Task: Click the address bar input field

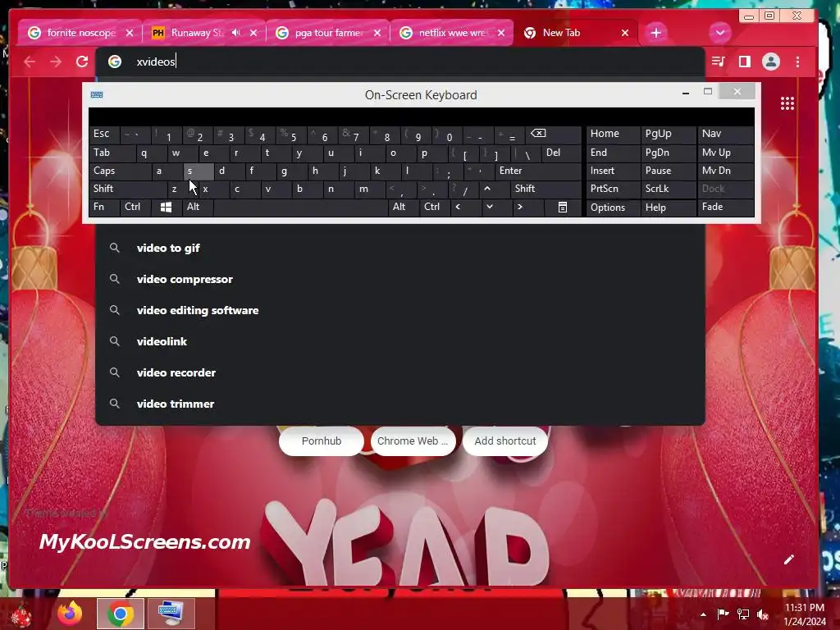Action: click(x=399, y=62)
